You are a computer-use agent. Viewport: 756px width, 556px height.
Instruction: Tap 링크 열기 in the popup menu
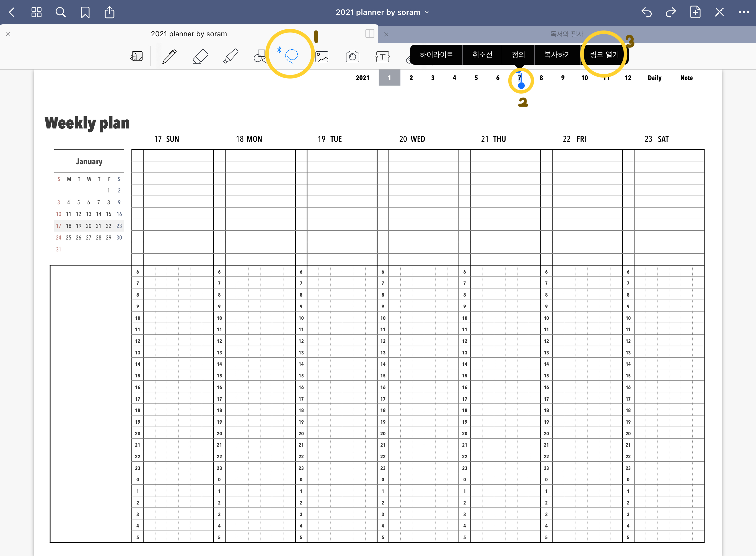pos(604,55)
